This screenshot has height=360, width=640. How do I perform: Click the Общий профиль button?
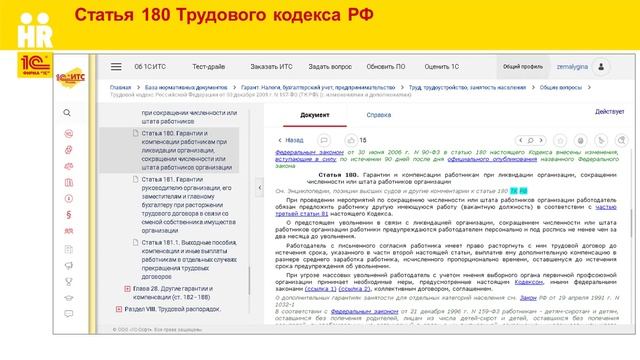[523, 67]
